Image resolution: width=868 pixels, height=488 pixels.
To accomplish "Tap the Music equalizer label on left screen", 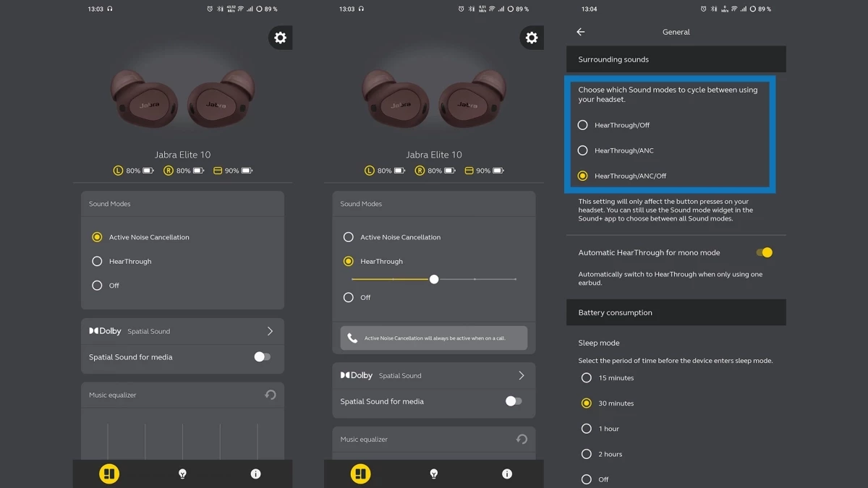I will (113, 395).
